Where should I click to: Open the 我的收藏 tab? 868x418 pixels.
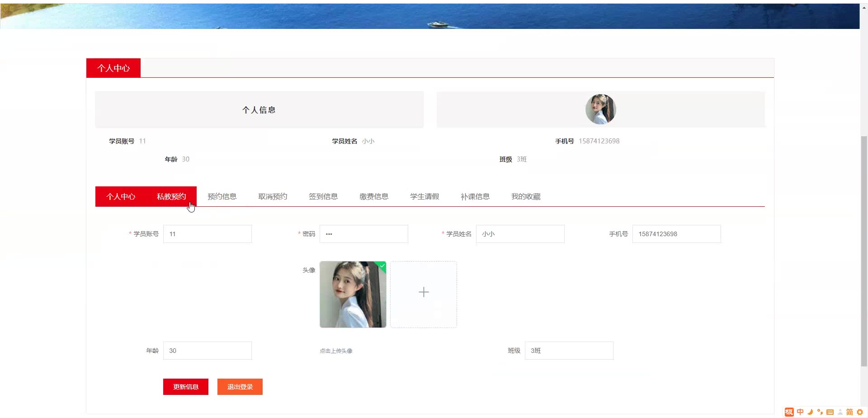point(525,196)
